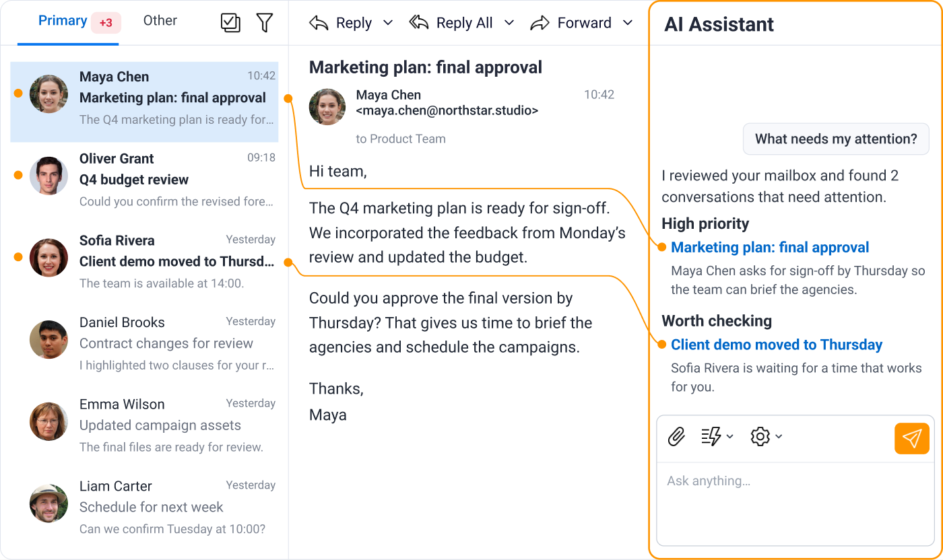Toggle unread dot on Sofia Rivera email
This screenshot has width=943, height=560.
tap(18, 257)
